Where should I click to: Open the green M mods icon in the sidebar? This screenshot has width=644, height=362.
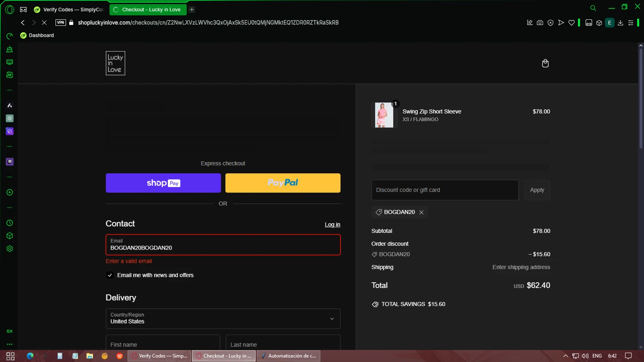coord(9,75)
